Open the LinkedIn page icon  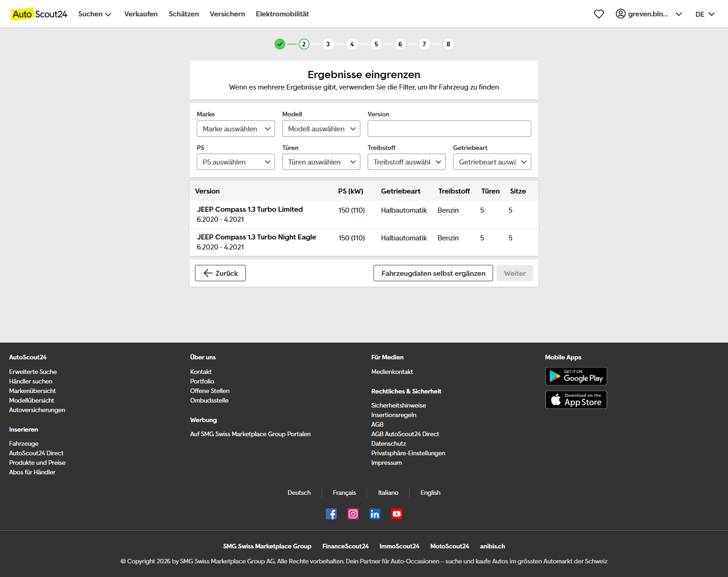375,514
